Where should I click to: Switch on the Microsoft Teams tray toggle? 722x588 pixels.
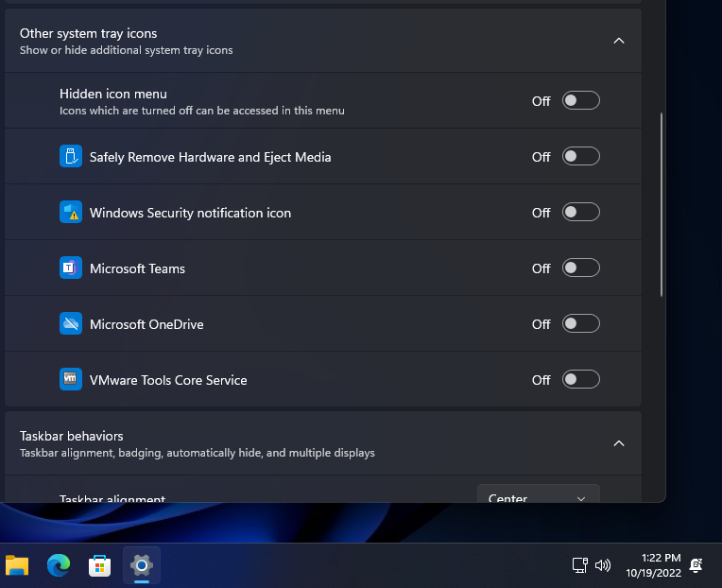(580, 268)
